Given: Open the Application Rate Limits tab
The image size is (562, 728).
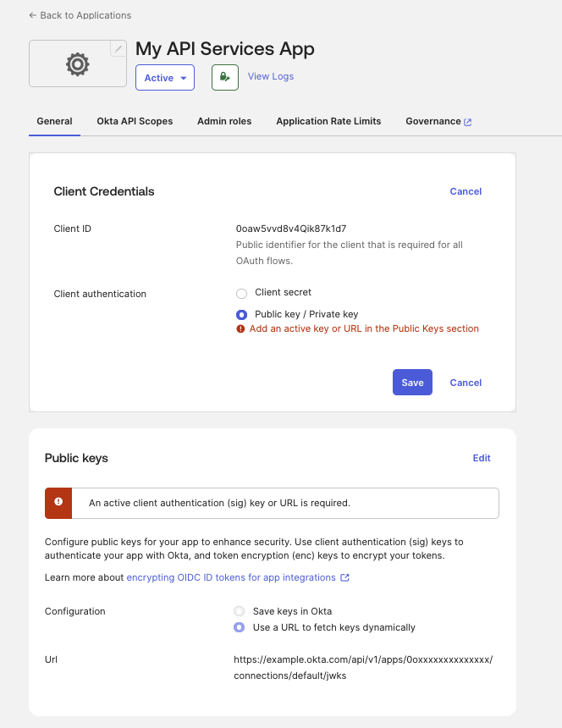Looking at the screenshot, I should [328, 121].
